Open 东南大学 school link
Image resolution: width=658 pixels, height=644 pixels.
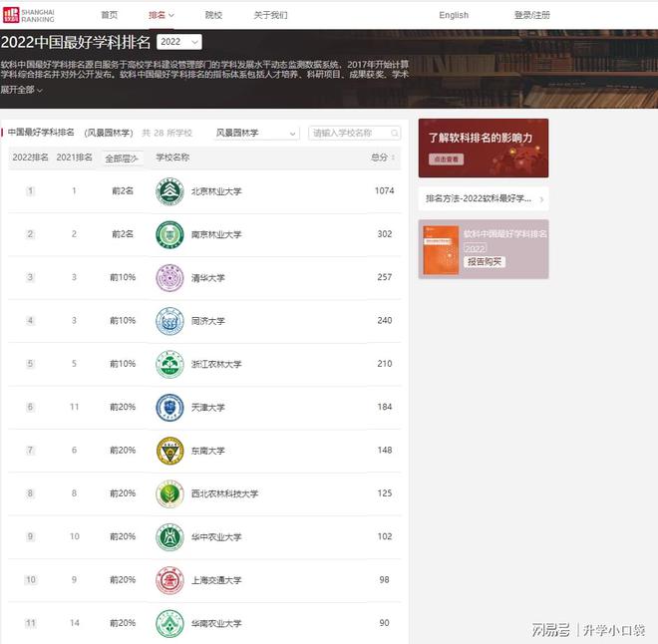pos(207,451)
